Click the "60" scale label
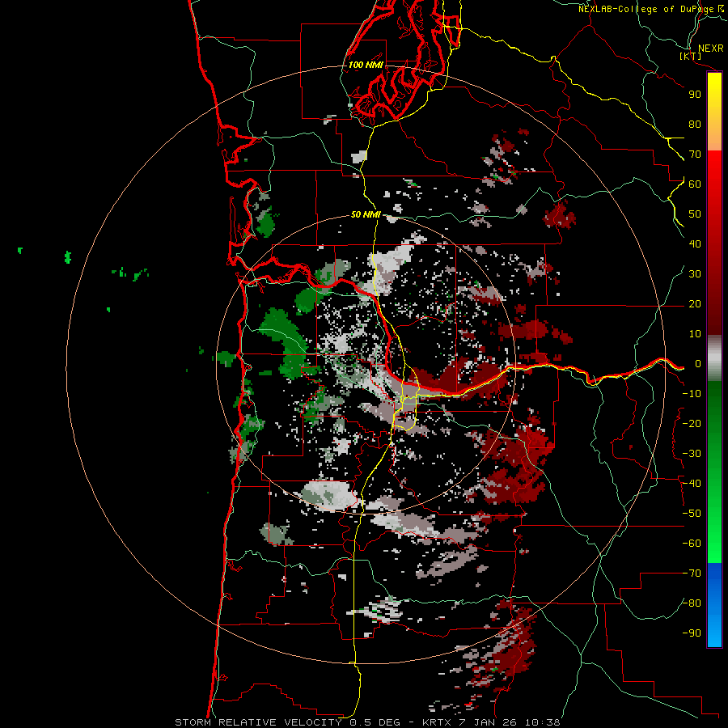 (695, 184)
